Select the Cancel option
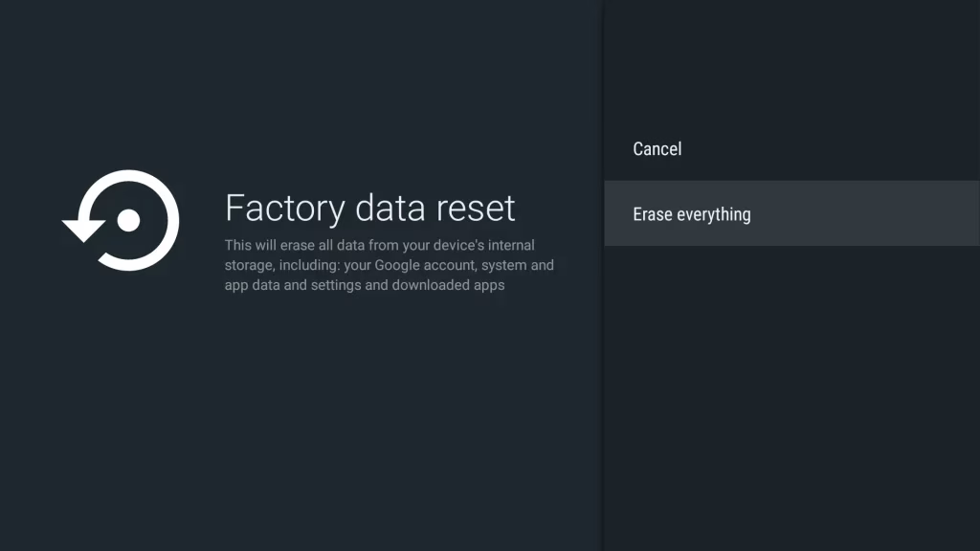 click(x=657, y=149)
